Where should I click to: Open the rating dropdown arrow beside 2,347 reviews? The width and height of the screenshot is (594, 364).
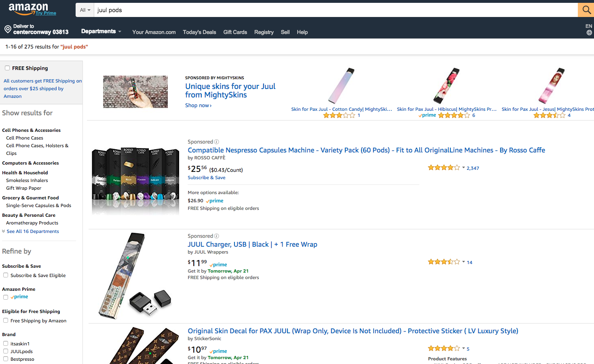463,167
